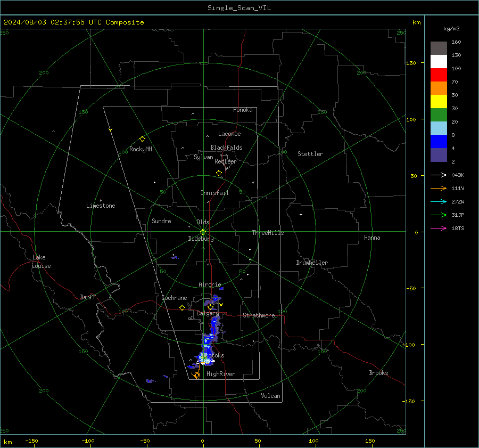Click the RedDeer city label
479x448 pixels.
[226, 161]
